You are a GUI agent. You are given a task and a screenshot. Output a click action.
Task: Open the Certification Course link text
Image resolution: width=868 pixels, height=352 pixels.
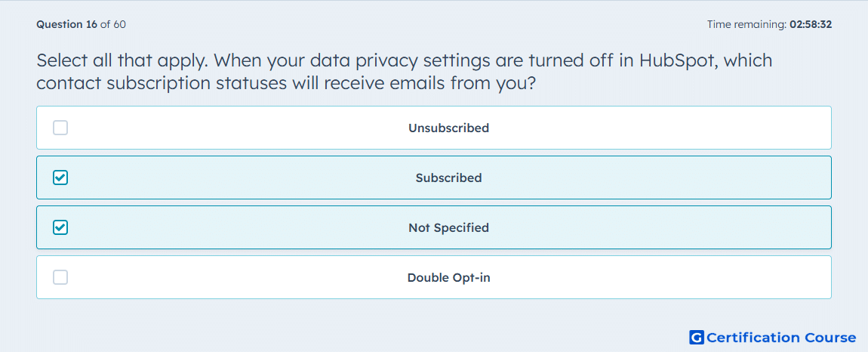click(x=782, y=338)
